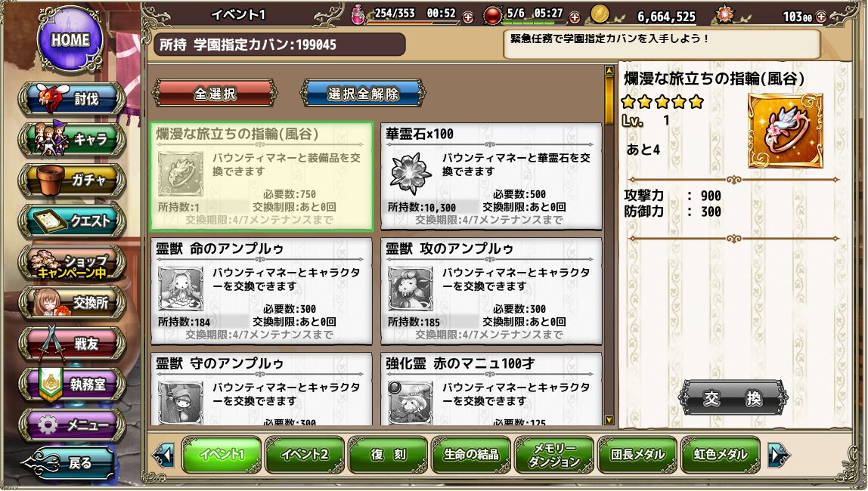This screenshot has height=491, width=868.
Task: Click the 選択全解除 deselect-all button
Action: (363, 94)
